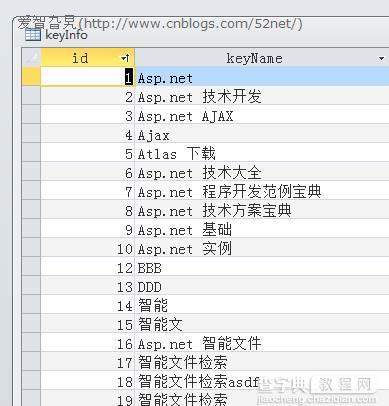Screen dimensions: 389x406
Task: Click the id cell with value 13
Action: [88, 286]
